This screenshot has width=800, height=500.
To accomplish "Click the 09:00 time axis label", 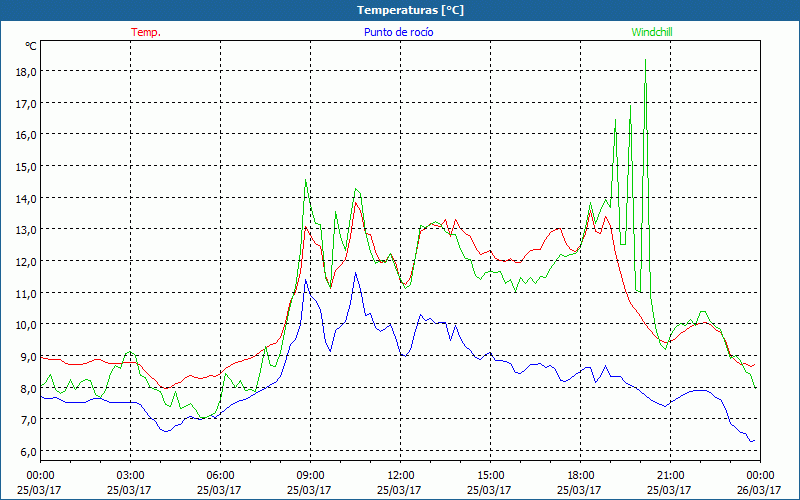I will pos(310,475).
